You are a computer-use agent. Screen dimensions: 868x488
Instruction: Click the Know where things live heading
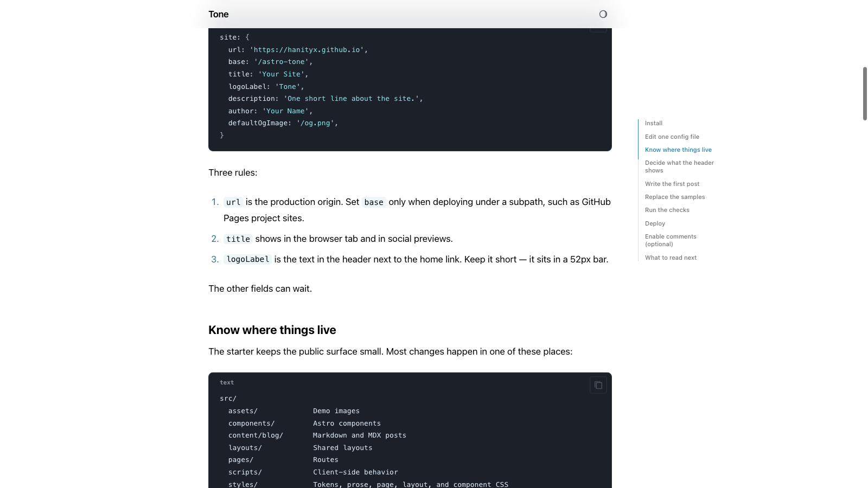click(x=272, y=330)
